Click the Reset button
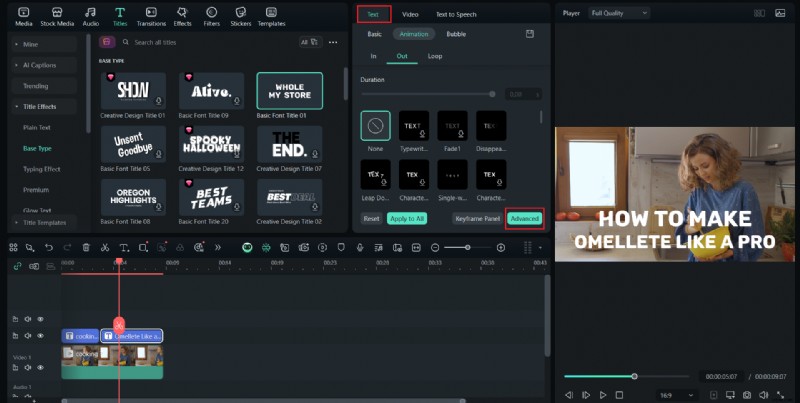 [371, 218]
